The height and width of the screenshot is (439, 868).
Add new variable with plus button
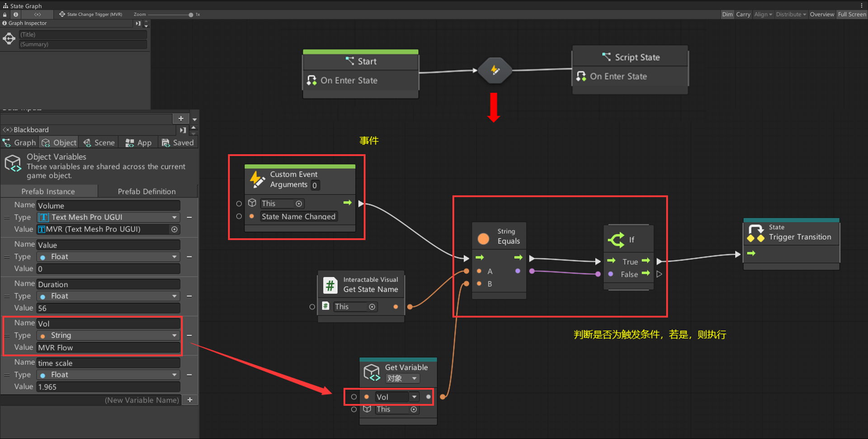pos(190,400)
